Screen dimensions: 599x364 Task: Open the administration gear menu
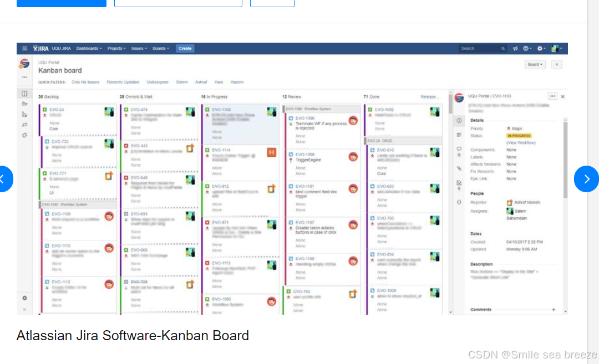tap(541, 48)
